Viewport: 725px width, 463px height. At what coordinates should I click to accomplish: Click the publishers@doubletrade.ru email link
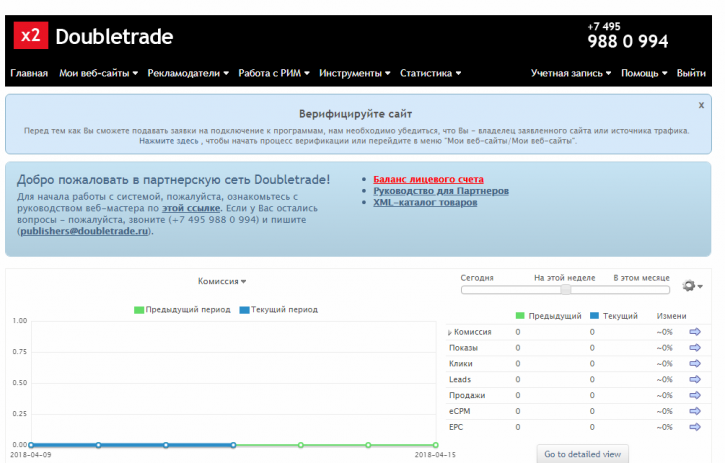[x=84, y=231]
